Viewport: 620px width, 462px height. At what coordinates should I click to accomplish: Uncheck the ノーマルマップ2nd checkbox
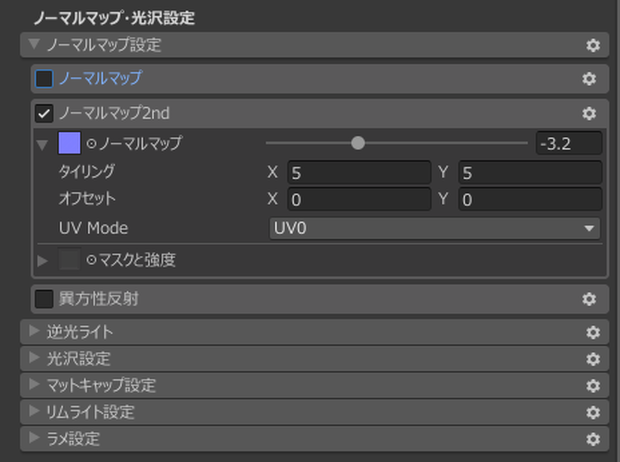click(x=44, y=114)
